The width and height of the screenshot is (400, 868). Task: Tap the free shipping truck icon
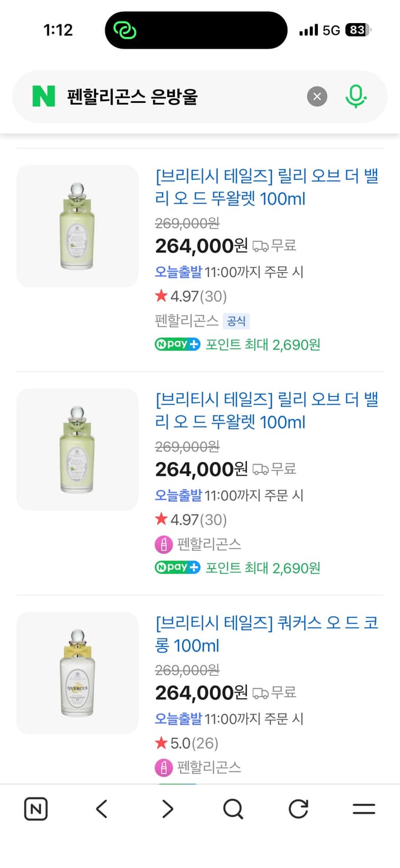click(x=262, y=245)
